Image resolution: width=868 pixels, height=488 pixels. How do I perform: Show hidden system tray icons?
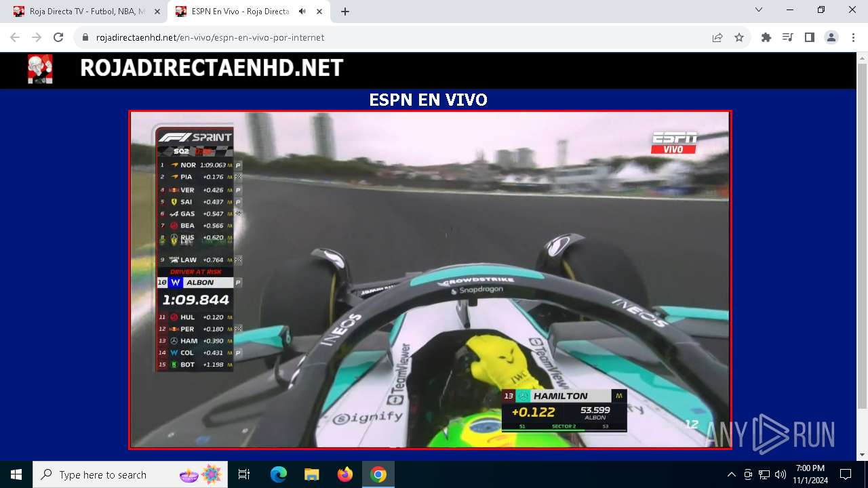click(x=731, y=474)
